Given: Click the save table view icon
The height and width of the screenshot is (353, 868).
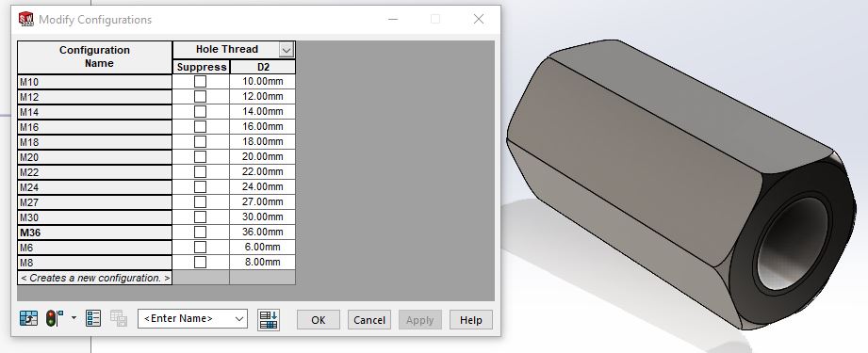Looking at the screenshot, I should (x=269, y=320).
